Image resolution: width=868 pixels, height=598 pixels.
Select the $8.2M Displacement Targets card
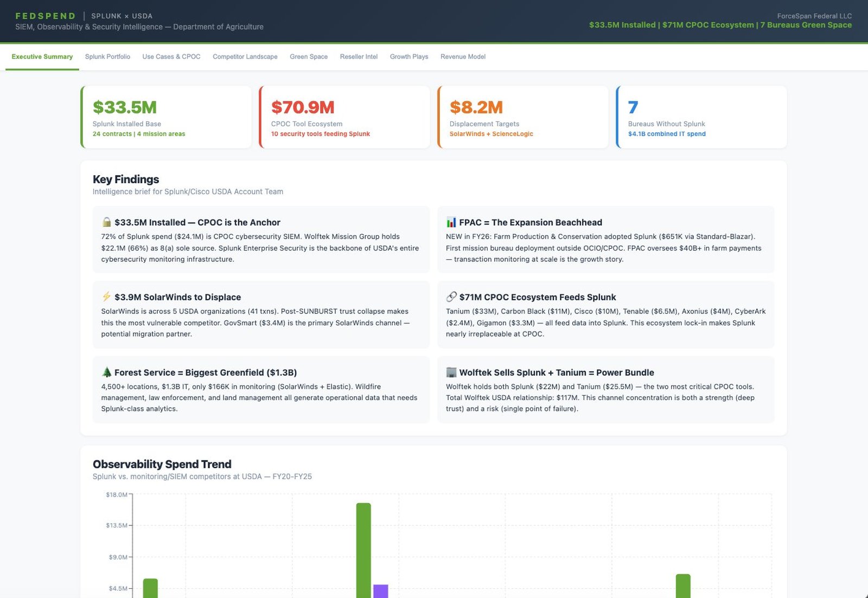(523, 117)
